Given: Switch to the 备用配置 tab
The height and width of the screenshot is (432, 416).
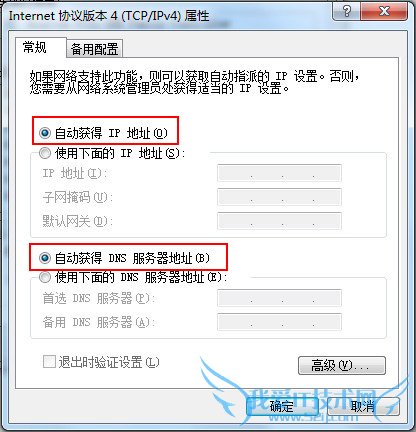Looking at the screenshot, I should [x=94, y=49].
